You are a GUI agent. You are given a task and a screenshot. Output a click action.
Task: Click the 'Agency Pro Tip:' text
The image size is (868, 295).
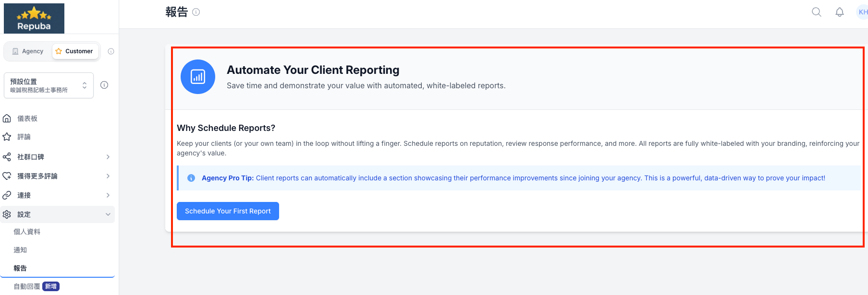pyautogui.click(x=228, y=178)
